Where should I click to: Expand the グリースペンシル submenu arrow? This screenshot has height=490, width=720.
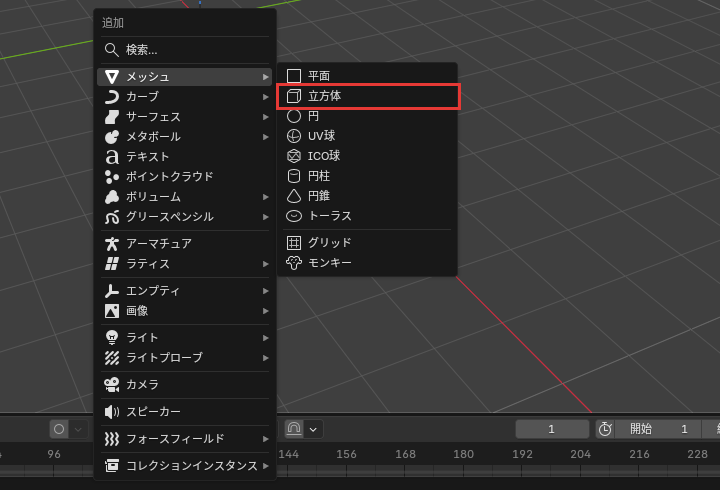tap(265, 217)
